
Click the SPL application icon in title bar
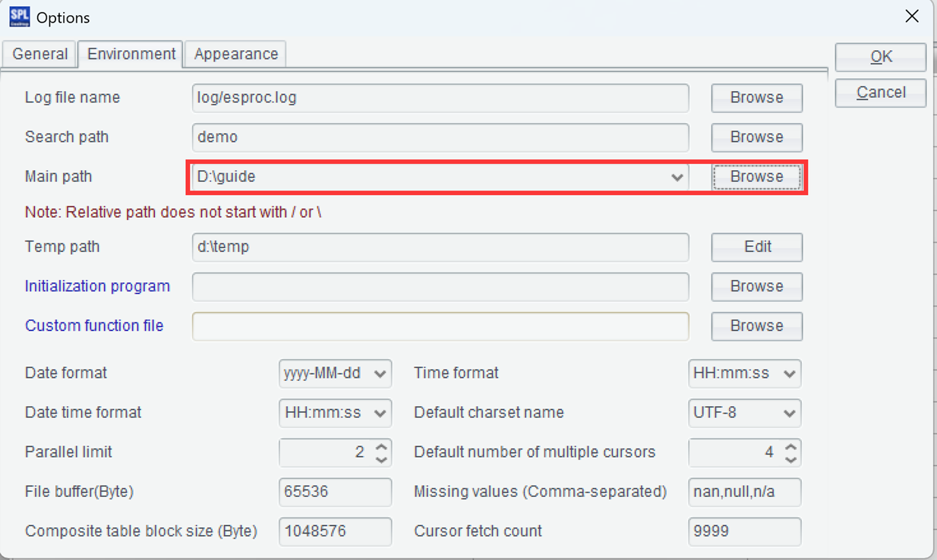tap(19, 17)
